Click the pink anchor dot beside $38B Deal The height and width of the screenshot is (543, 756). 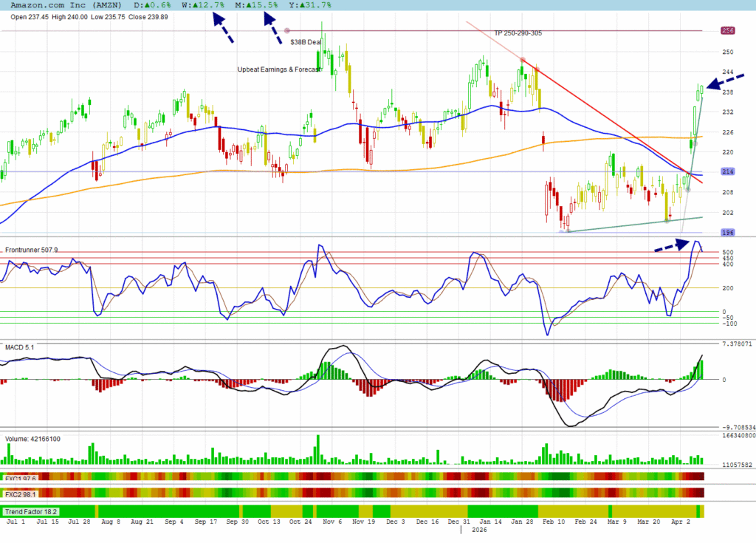pyautogui.click(x=287, y=30)
